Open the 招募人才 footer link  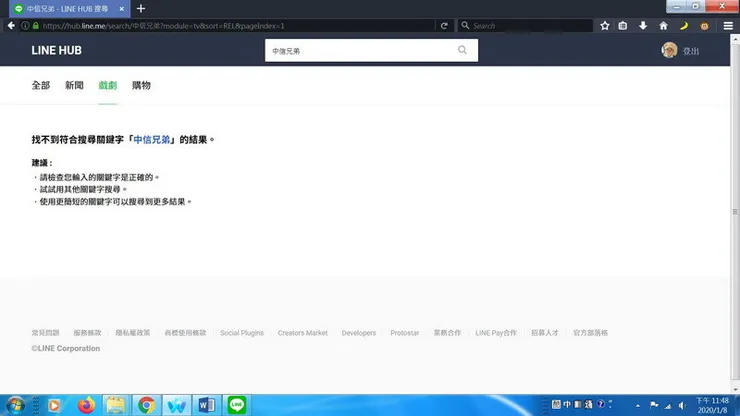pyautogui.click(x=545, y=333)
